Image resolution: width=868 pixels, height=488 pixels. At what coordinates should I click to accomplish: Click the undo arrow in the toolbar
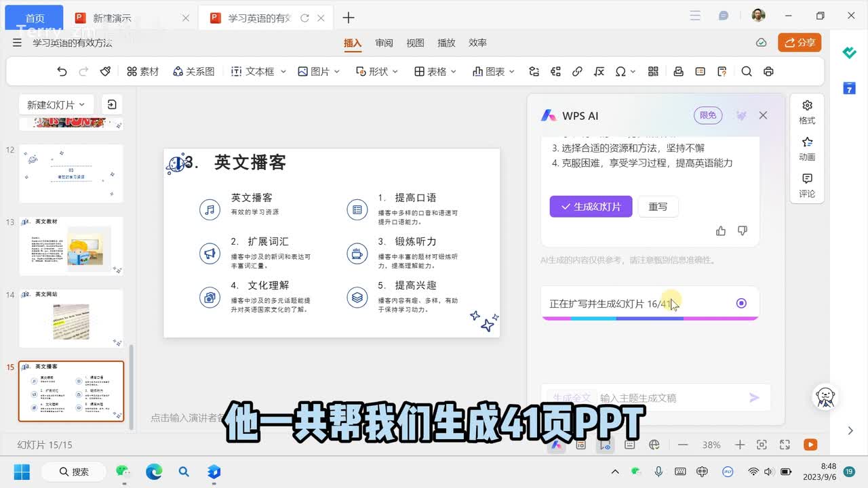(62, 71)
